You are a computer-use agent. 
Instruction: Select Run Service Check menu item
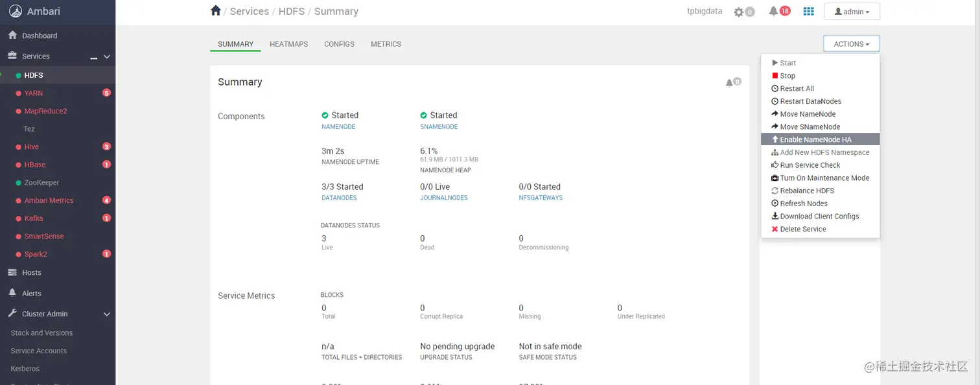[810, 165]
